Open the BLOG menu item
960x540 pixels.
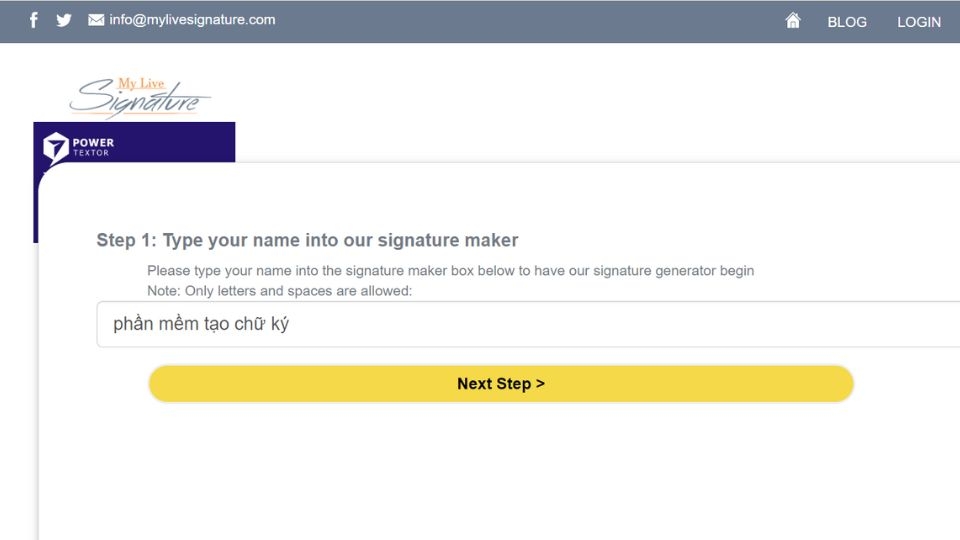pyautogui.click(x=847, y=22)
